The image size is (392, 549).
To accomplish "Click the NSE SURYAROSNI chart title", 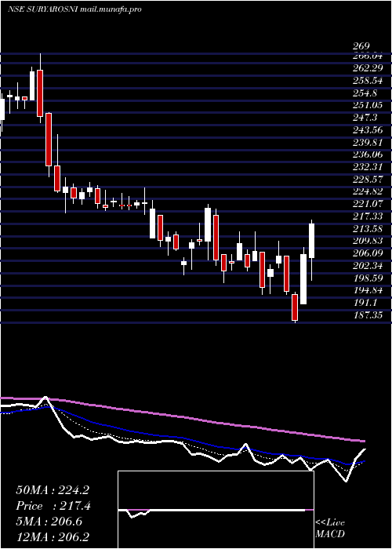I will tap(43, 9).
